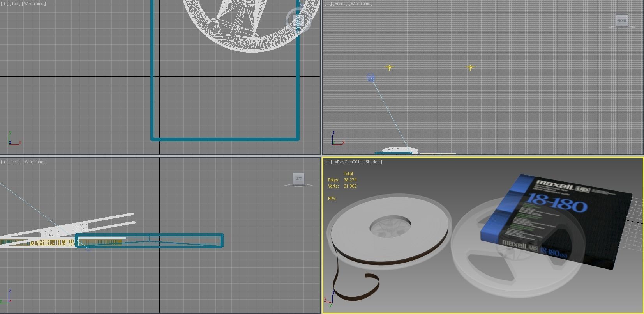The image size is (644, 314).
Task: Click the 'Verts:' statistics label
Action: click(x=333, y=186)
